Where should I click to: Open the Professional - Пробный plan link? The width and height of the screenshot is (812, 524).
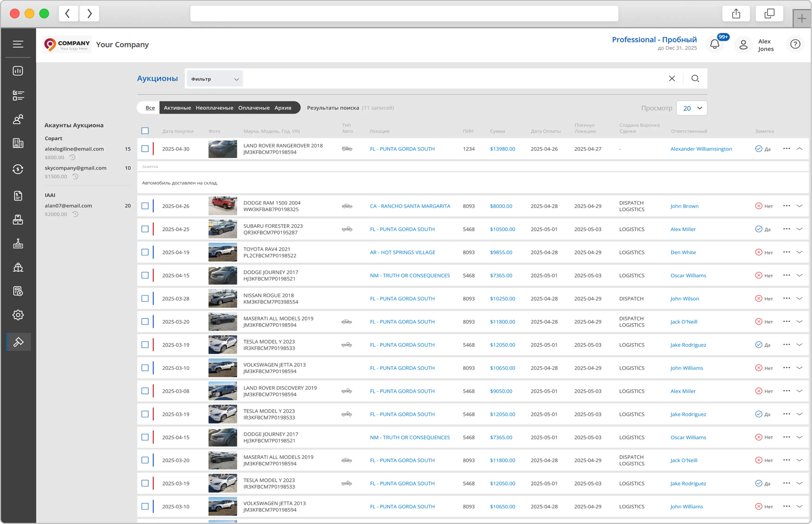click(654, 39)
